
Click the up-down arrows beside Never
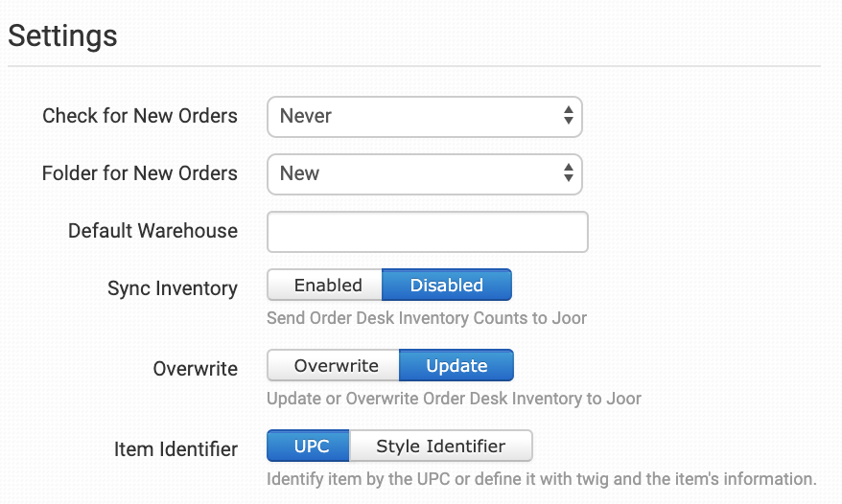tap(569, 117)
